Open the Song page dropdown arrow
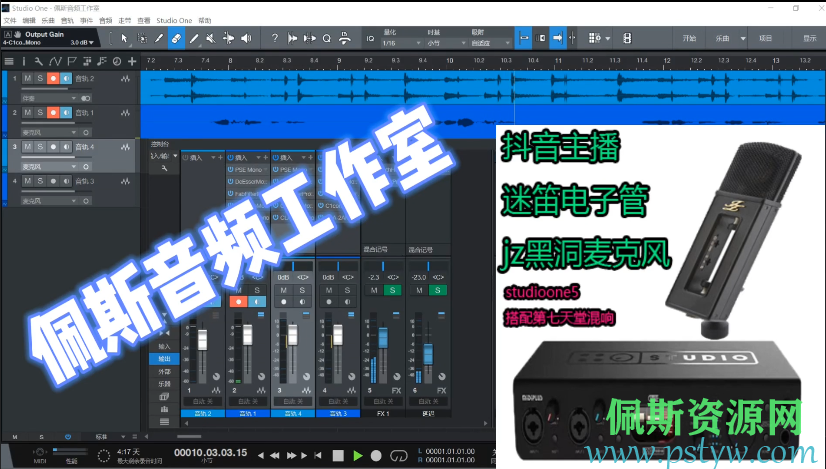 click(743, 38)
